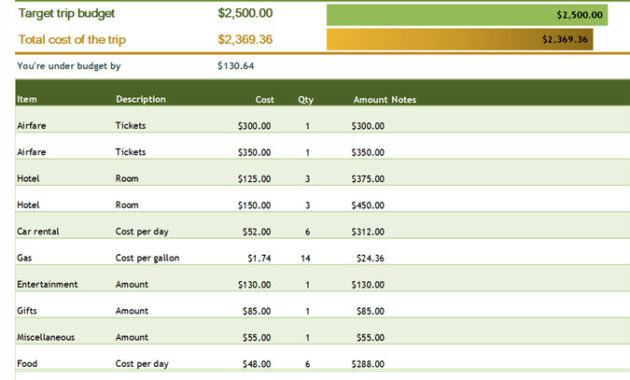Select the Entertainment amount cell $130.00

point(368,285)
